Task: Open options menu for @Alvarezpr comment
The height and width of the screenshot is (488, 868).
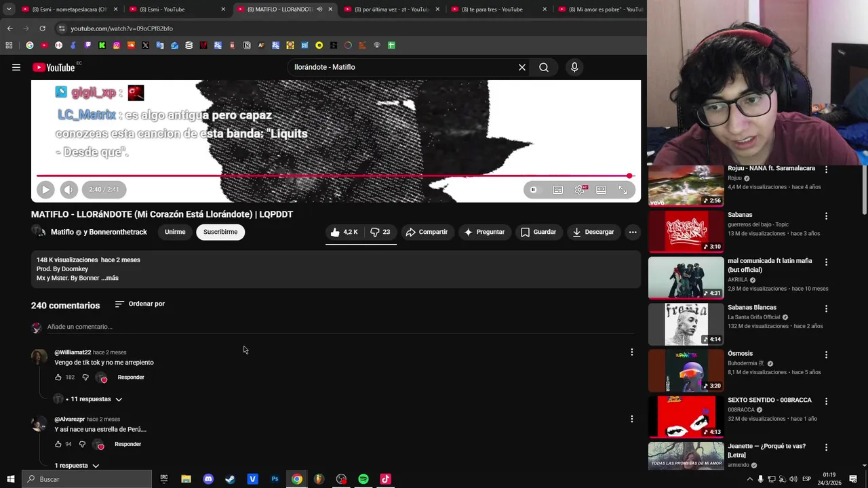Action: point(632,419)
